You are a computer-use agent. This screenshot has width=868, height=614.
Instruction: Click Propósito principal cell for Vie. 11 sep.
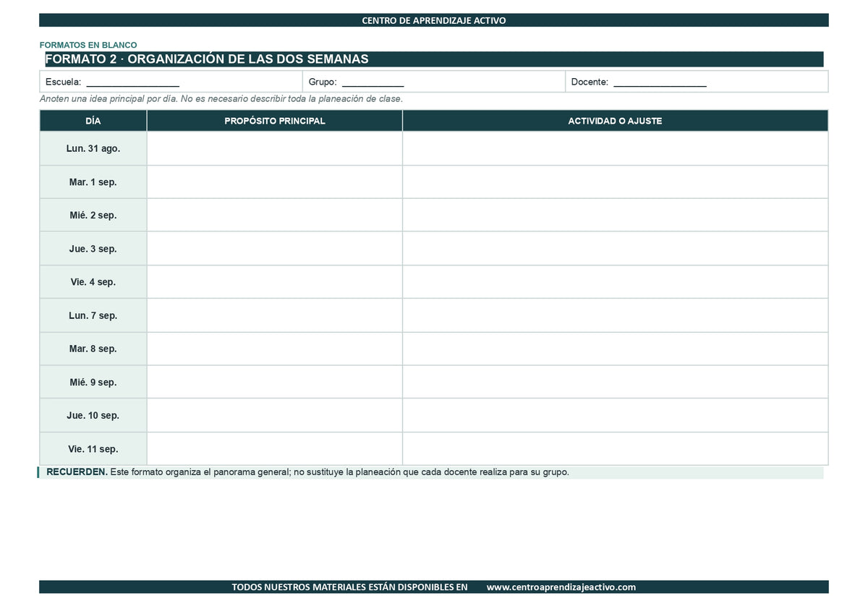click(275, 449)
